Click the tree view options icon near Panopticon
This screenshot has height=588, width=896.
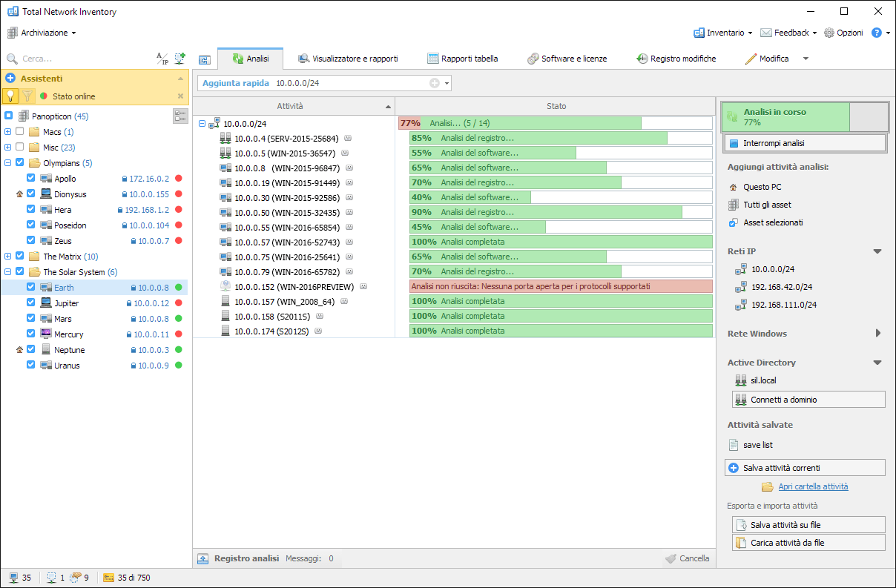pos(180,116)
